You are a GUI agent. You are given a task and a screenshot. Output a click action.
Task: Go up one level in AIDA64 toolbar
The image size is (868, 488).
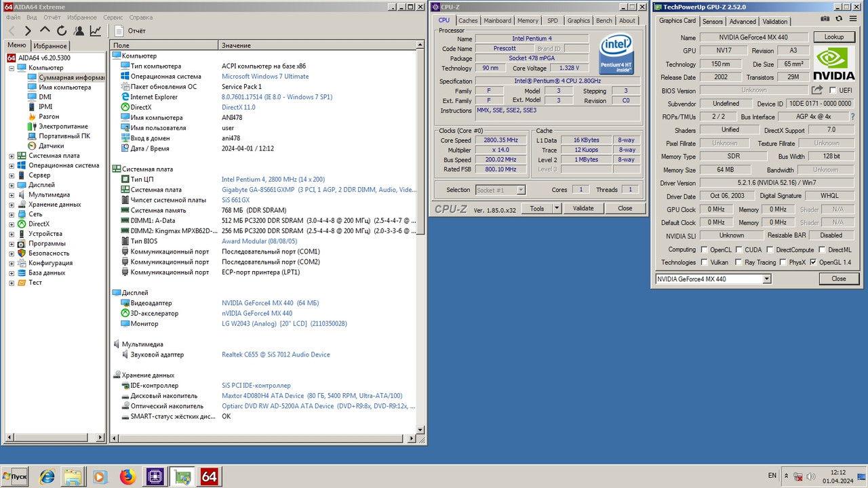tap(45, 30)
